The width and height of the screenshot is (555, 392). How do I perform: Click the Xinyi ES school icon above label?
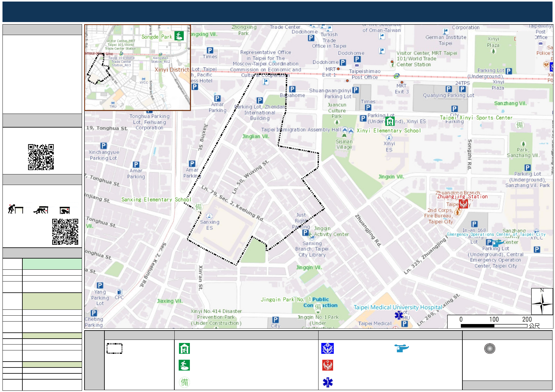pos(389,137)
